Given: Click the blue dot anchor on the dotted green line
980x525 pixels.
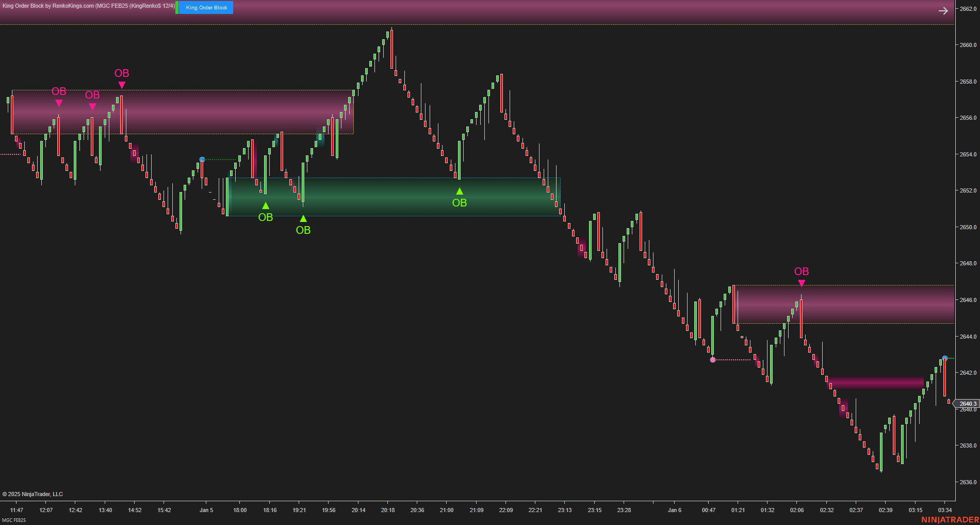Looking at the screenshot, I should [202, 159].
